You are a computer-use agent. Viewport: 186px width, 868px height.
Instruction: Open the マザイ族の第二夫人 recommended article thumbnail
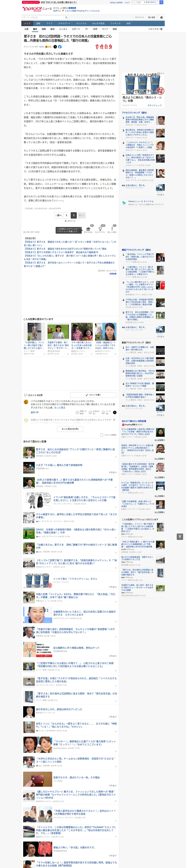click(x=82, y=332)
